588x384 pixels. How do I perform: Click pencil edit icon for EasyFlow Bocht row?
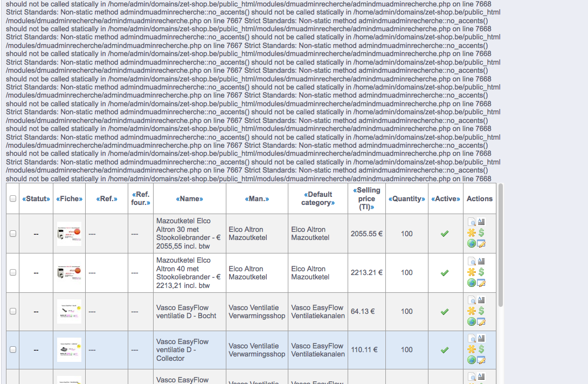point(481,321)
